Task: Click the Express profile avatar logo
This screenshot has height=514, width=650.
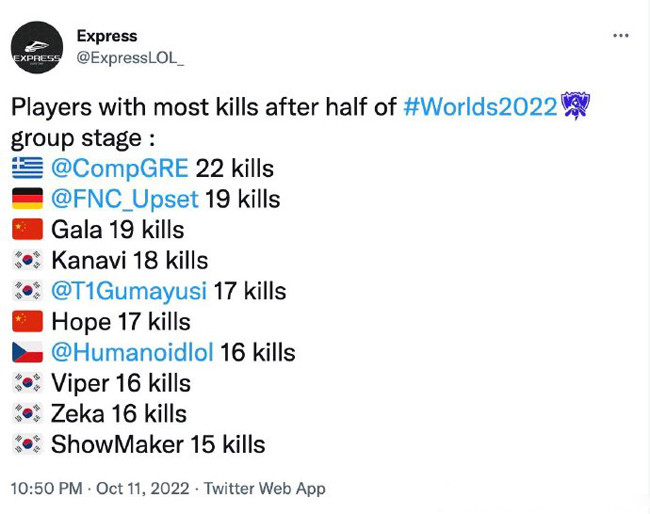Action: 36,47
